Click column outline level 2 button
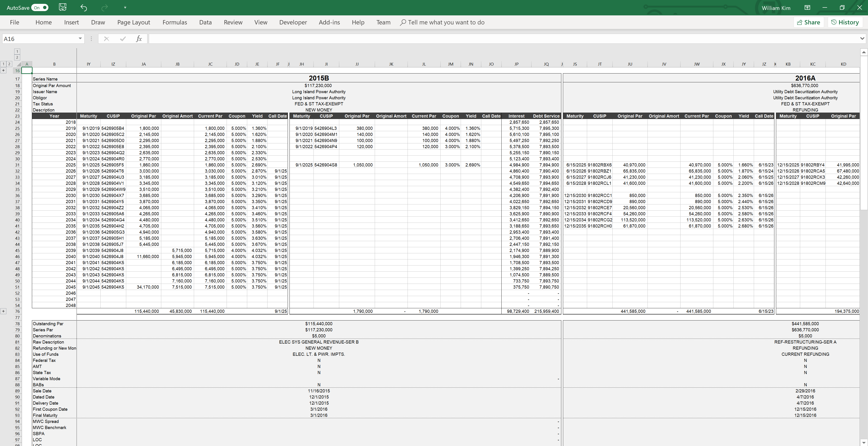This screenshot has height=446, width=868. tap(17, 58)
